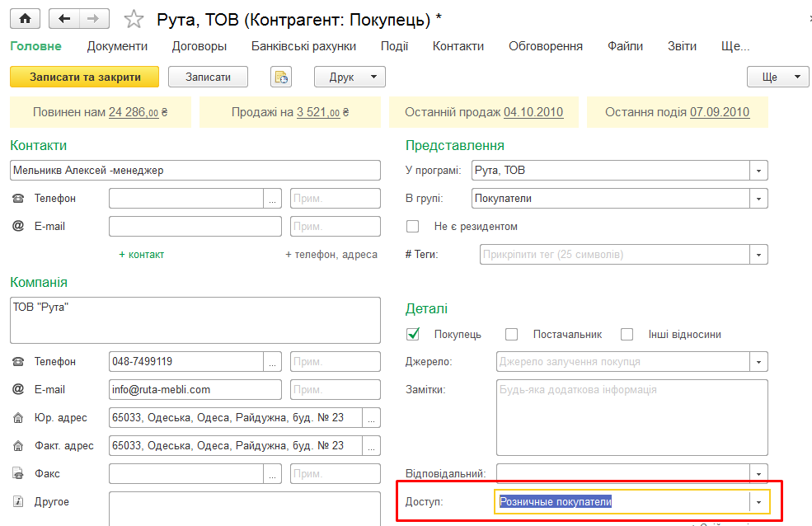Navigate forward with the right arrow
Screen dimensions: 812x526
(x=94, y=19)
